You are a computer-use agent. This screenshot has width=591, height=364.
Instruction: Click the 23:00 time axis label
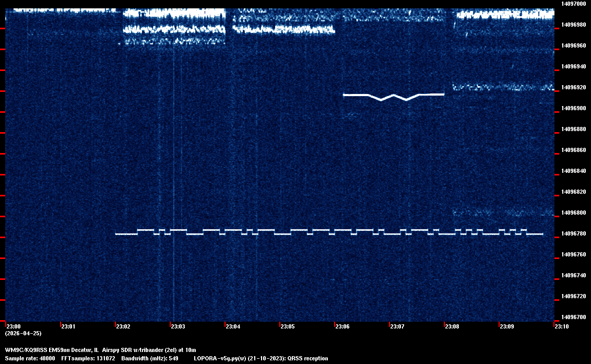(x=13, y=327)
